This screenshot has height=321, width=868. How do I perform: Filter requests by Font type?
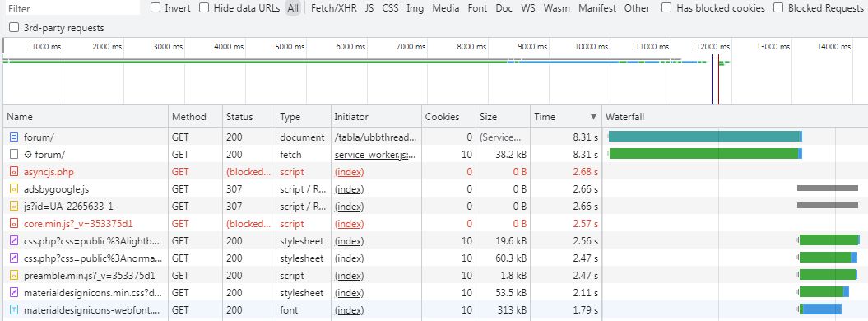(x=477, y=8)
